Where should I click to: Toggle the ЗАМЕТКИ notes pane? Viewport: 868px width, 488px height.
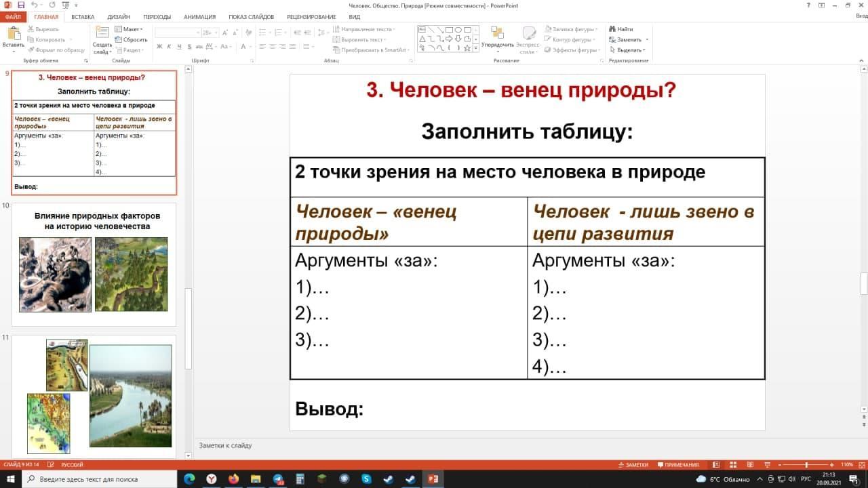633,465
